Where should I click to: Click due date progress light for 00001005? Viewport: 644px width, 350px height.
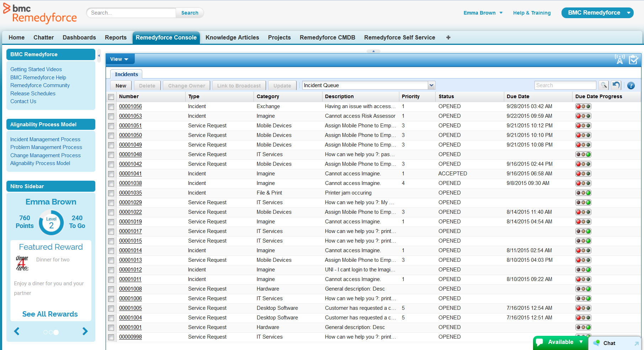(583, 308)
